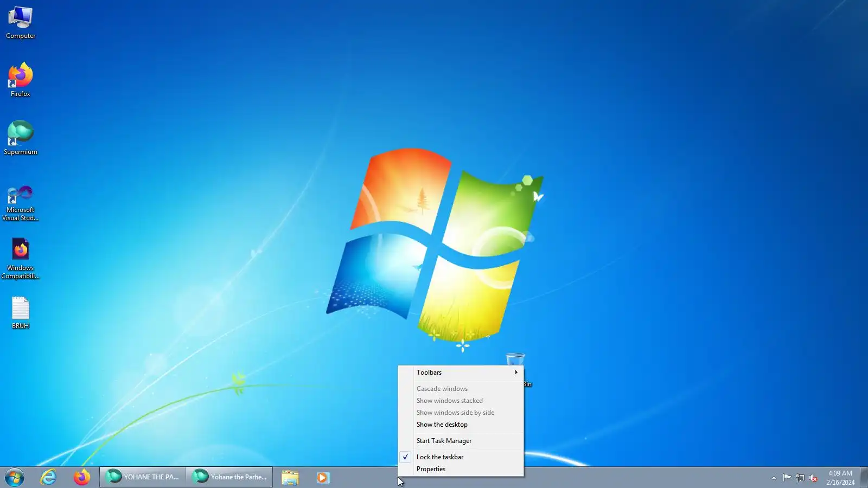This screenshot has width=868, height=488.
Task: Click the greyed Cascade windows entry
Action: pyautogui.click(x=461, y=389)
